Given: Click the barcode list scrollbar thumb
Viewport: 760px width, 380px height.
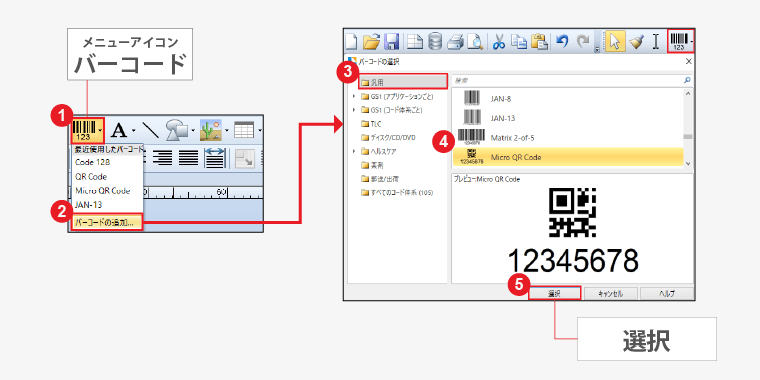Looking at the screenshot, I should (x=688, y=137).
